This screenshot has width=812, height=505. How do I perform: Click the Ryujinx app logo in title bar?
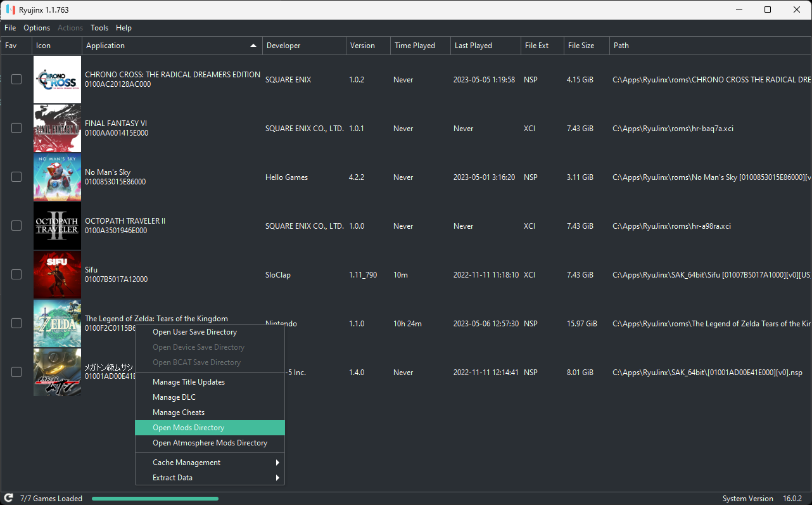(10, 10)
